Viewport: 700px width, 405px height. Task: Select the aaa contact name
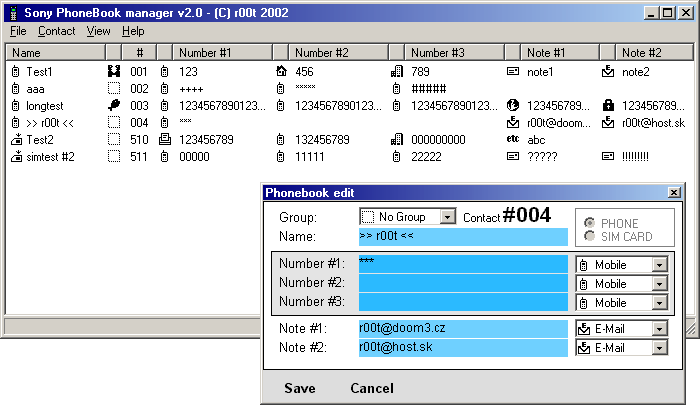(35, 89)
